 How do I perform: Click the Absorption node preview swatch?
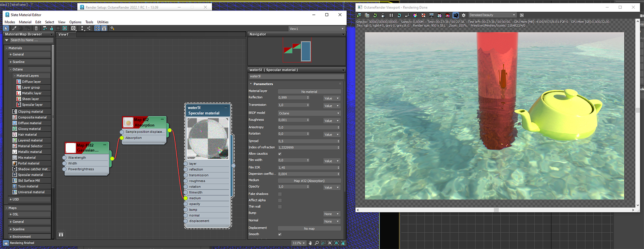coord(128,122)
